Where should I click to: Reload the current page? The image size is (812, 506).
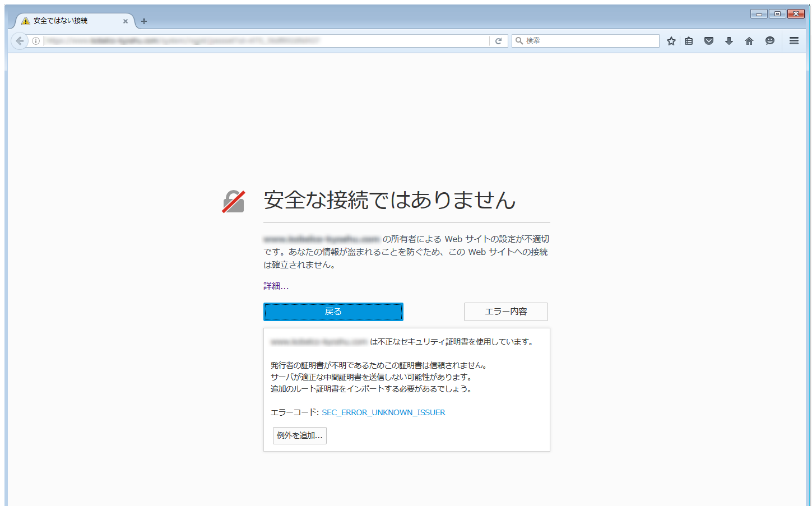coord(498,41)
